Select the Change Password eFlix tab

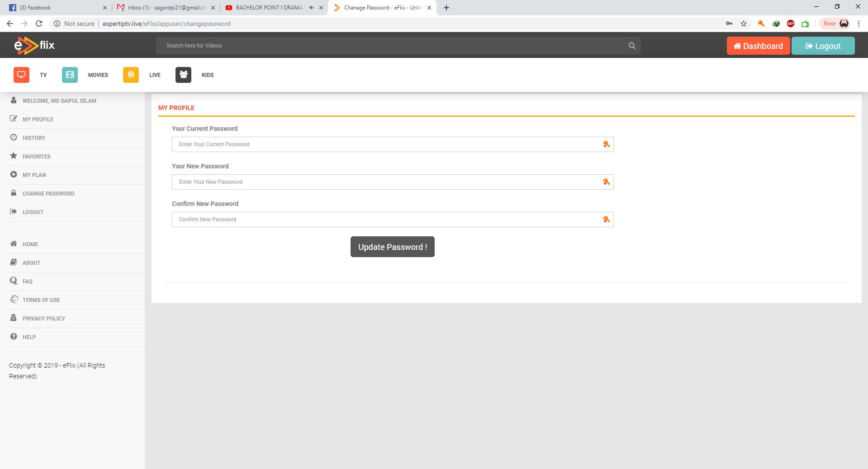coord(383,8)
